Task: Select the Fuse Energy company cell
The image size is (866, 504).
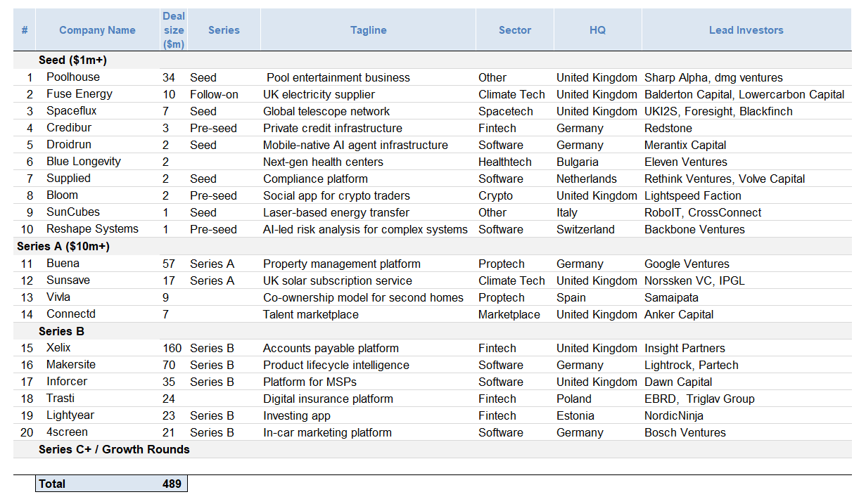Action: click(79, 94)
